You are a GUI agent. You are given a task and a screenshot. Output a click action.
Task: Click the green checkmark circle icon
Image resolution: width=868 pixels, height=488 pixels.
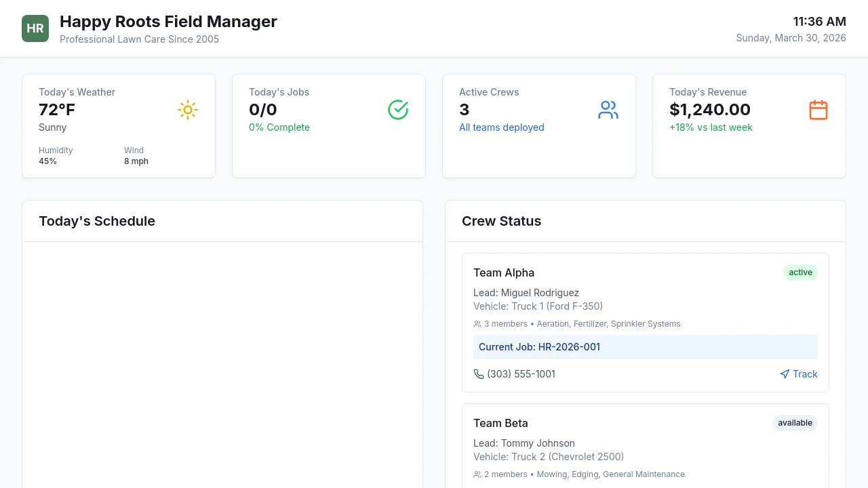coord(398,110)
